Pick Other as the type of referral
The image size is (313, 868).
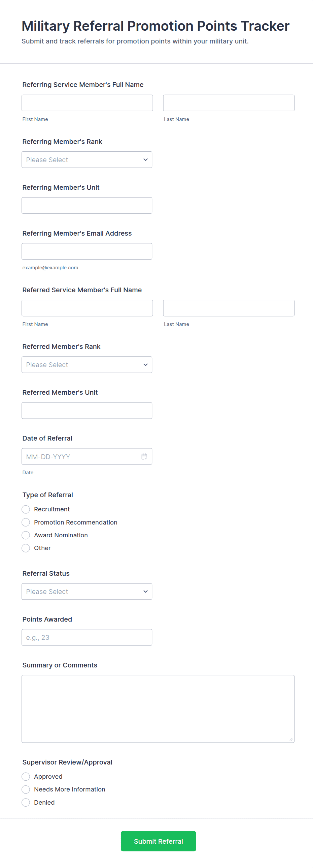[26, 548]
